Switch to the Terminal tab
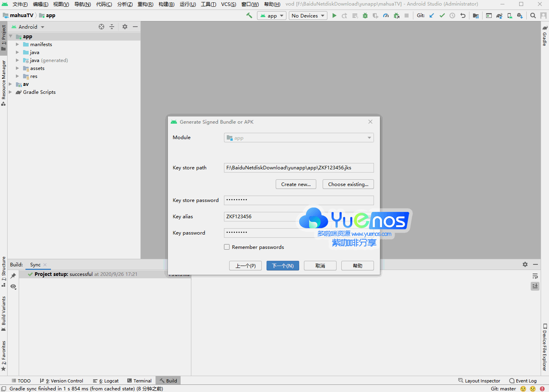Image resolution: width=549 pixels, height=392 pixels. (140, 380)
